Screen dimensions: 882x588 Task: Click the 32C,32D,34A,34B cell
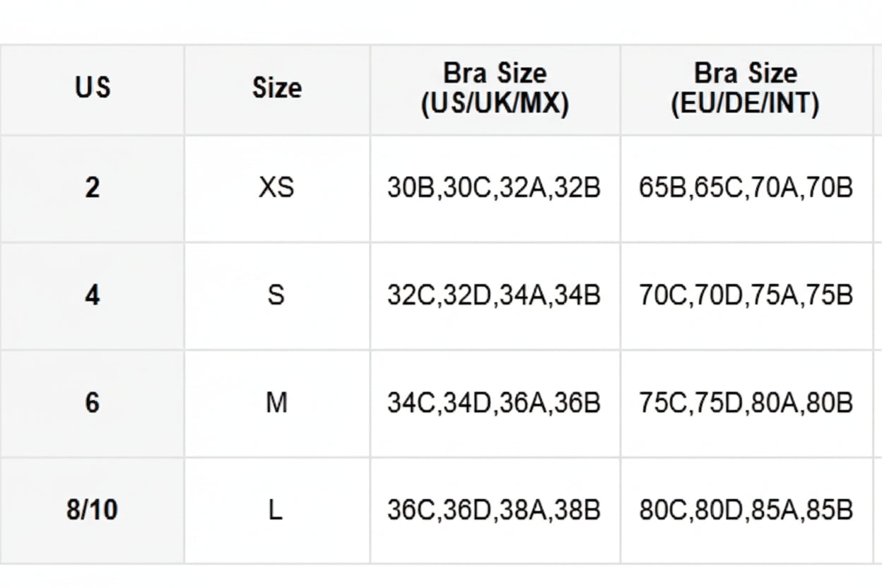click(x=494, y=295)
